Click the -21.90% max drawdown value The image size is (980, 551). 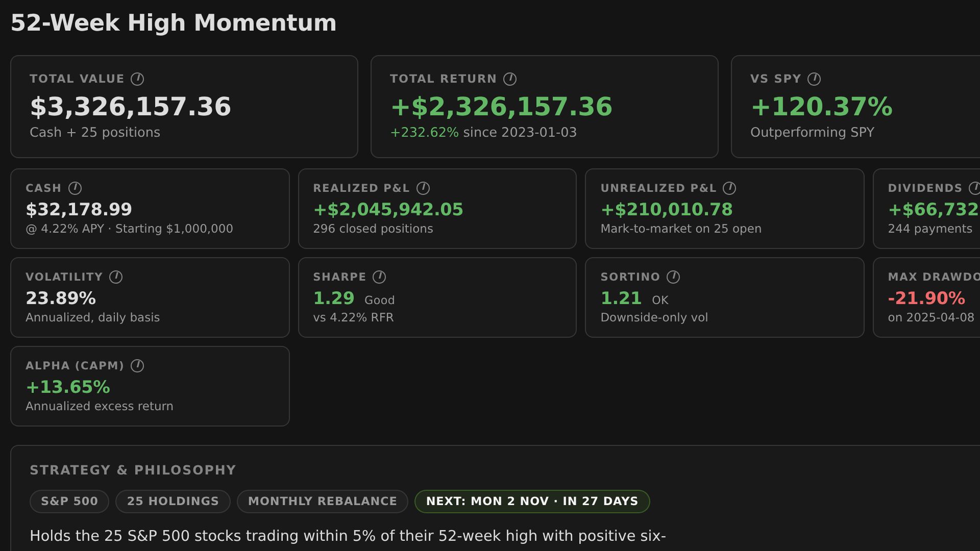926,298
